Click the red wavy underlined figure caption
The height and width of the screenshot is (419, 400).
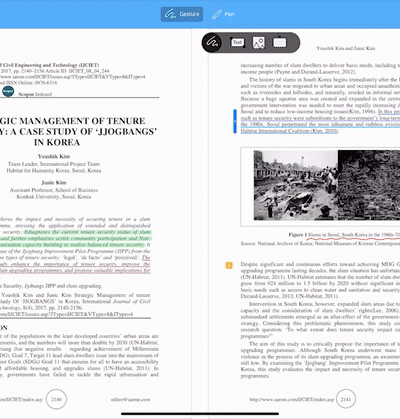point(354,235)
